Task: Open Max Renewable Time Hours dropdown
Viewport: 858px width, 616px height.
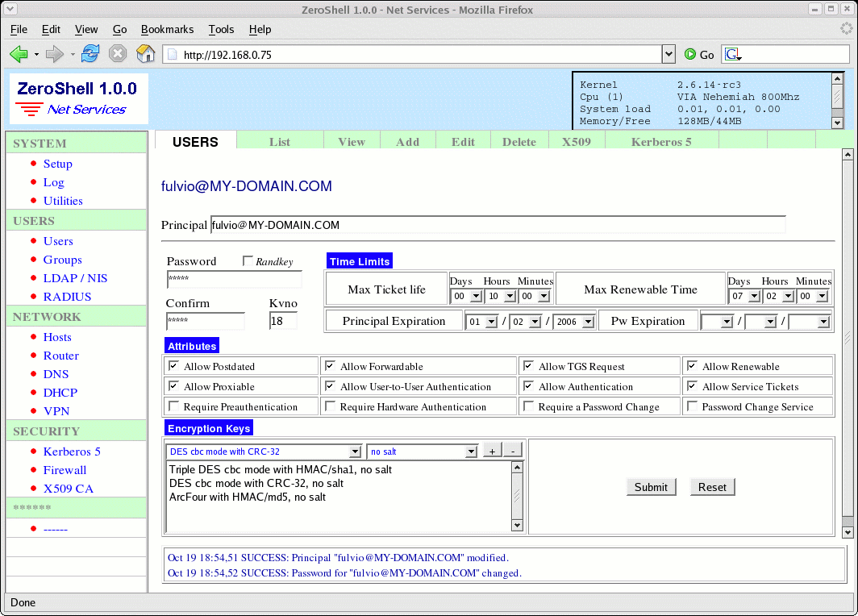Action: point(779,296)
